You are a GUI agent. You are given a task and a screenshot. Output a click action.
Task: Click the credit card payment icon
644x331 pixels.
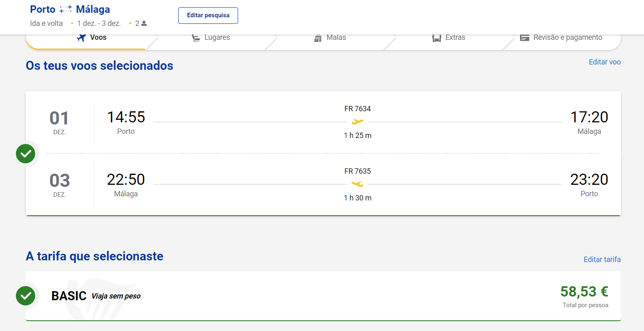click(x=524, y=38)
